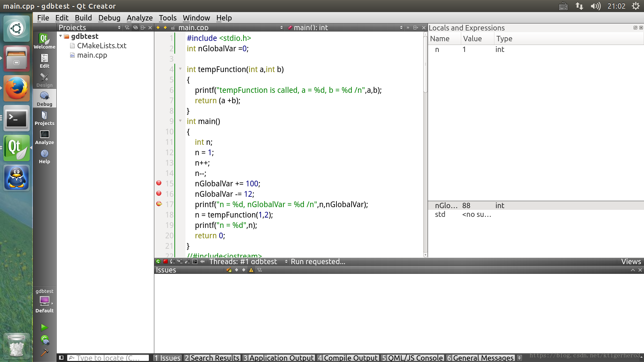Open the Threads #1 gdbtest dropdown
This screenshot has width=644, height=362.
pos(248,261)
